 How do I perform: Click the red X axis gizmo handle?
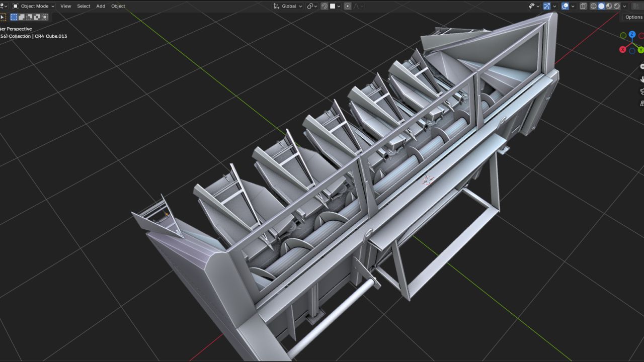pyautogui.click(x=623, y=50)
